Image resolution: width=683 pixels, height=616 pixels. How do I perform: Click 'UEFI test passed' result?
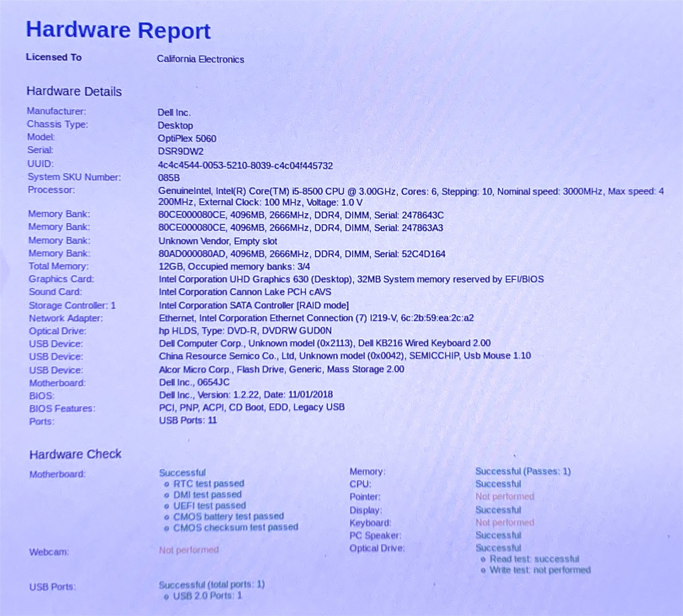pyautogui.click(x=210, y=506)
